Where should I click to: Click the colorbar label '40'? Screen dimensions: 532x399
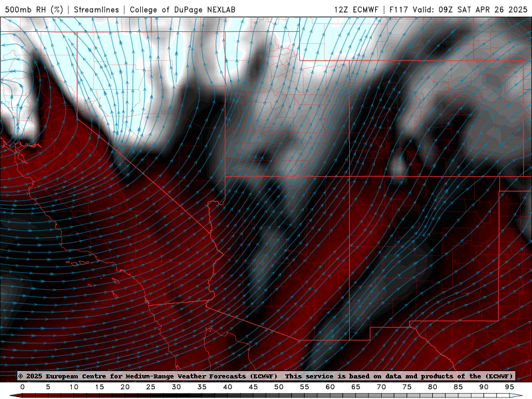tap(227, 387)
